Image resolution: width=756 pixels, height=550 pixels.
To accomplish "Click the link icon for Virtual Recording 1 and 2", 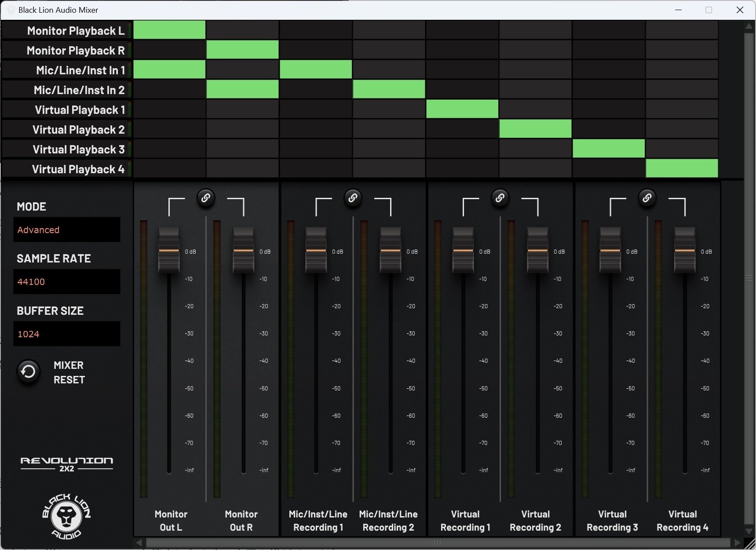I will (x=500, y=198).
